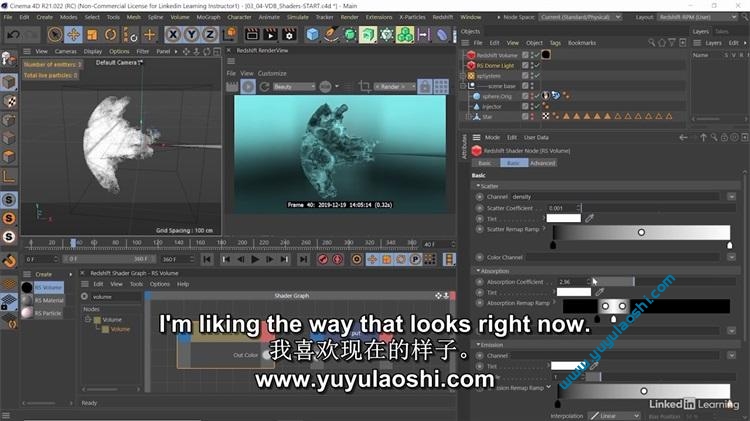The width and height of the screenshot is (750, 421).
Task: Select the Live Selection tool
Action: (55, 34)
